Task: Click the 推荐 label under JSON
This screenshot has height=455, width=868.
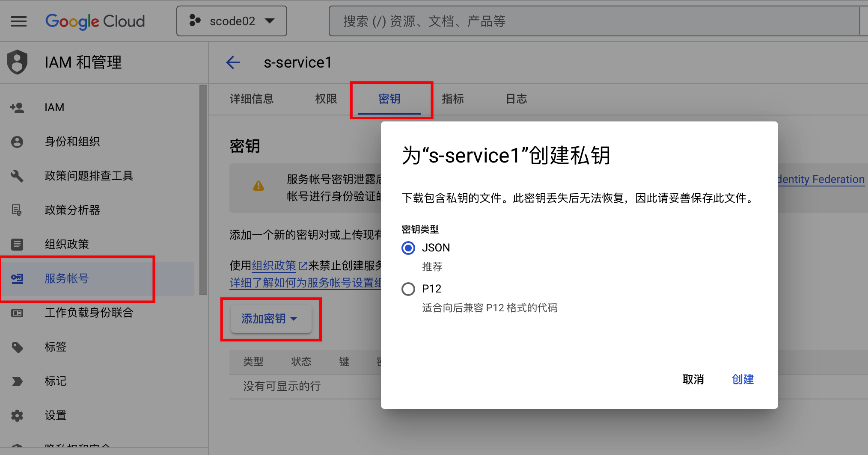Action: coord(432,267)
